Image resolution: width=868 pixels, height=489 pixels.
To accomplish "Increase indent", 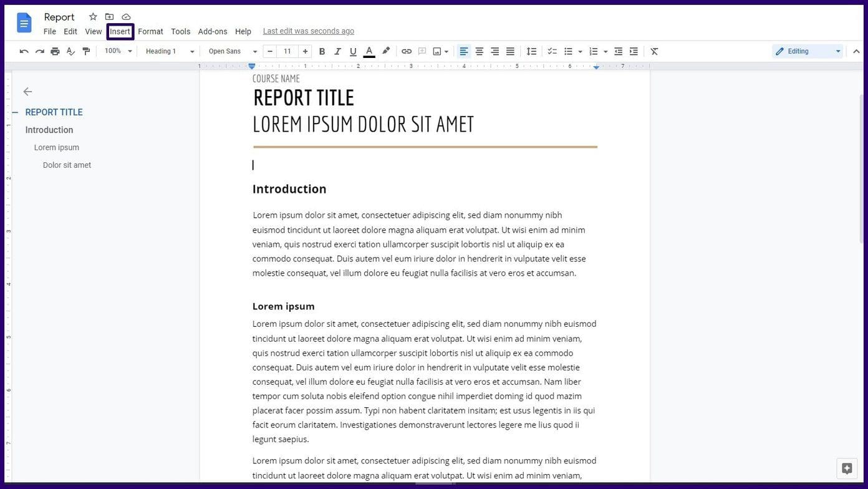I will coord(634,51).
